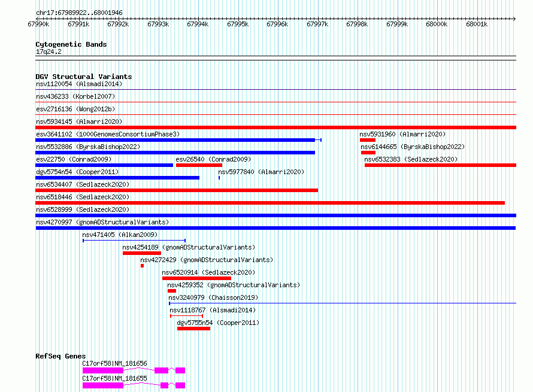Click the nsv471405 (Alkan2009) label

[120, 235]
